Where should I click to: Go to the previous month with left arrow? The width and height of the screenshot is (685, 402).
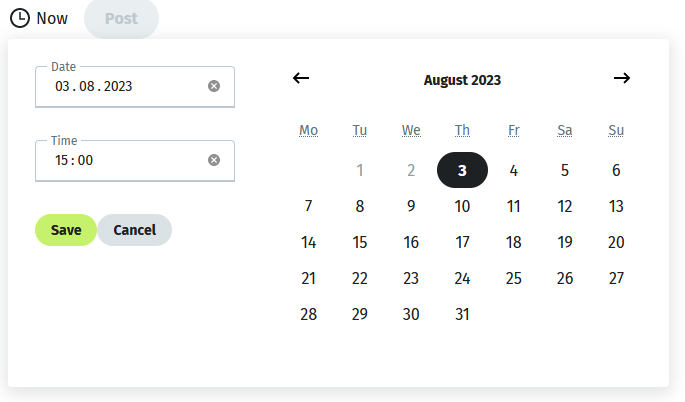(x=301, y=78)
